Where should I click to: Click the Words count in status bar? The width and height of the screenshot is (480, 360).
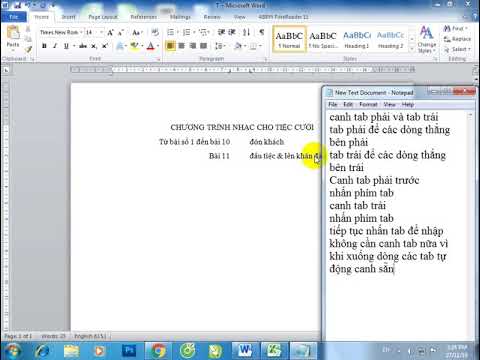pyautogui.click(x=53, y=336)
